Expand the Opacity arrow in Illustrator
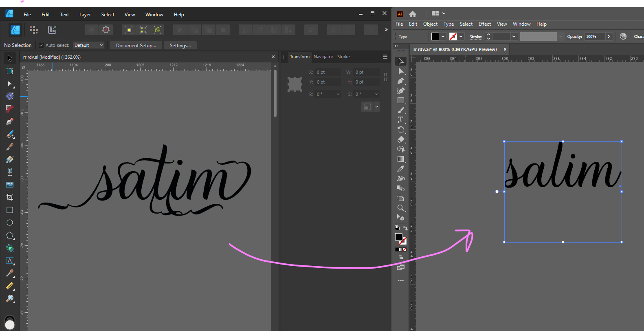The height and width of the screenshot is (331, 644). pos(609,37)
